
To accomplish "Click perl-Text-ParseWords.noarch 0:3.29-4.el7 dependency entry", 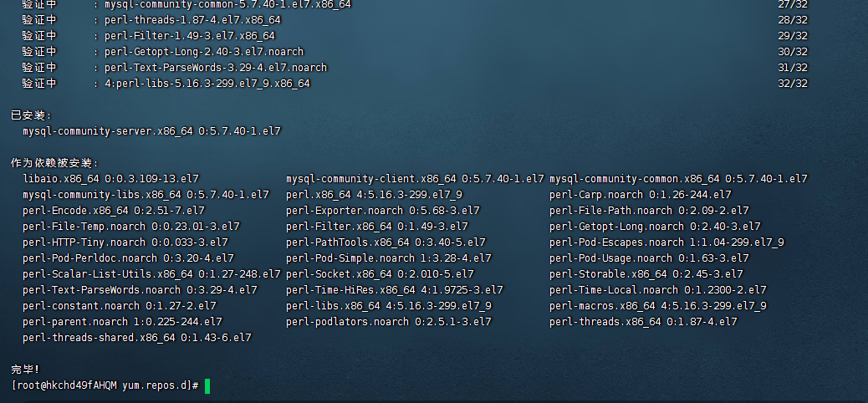I will click(x=140, y=290).
